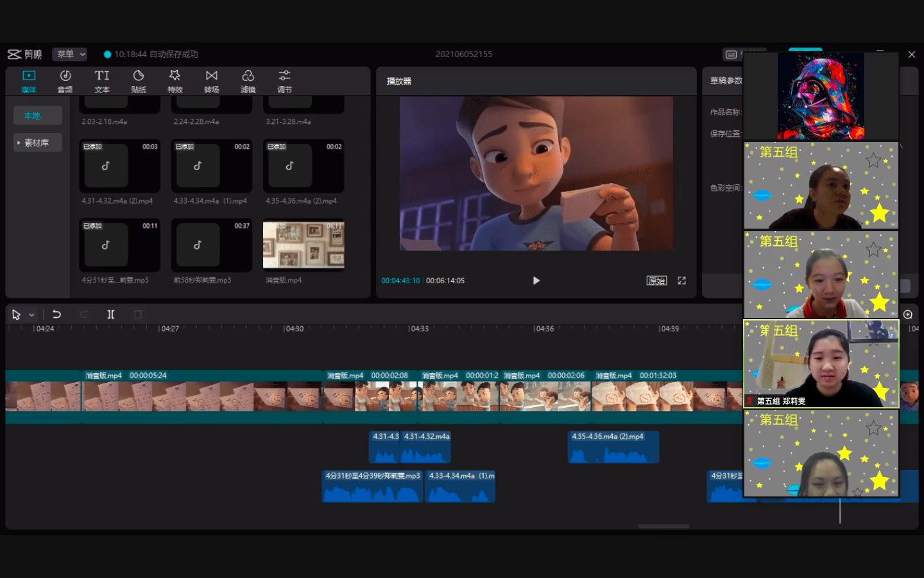Click the current timecode 00:04:43:10
Screen dimensions: 924x578
(x=400, y=281)
